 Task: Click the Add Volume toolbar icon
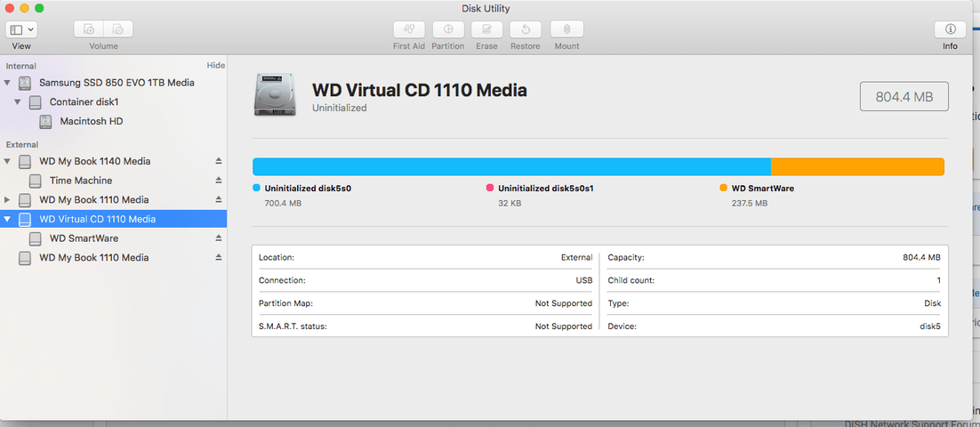pos(89,29)
